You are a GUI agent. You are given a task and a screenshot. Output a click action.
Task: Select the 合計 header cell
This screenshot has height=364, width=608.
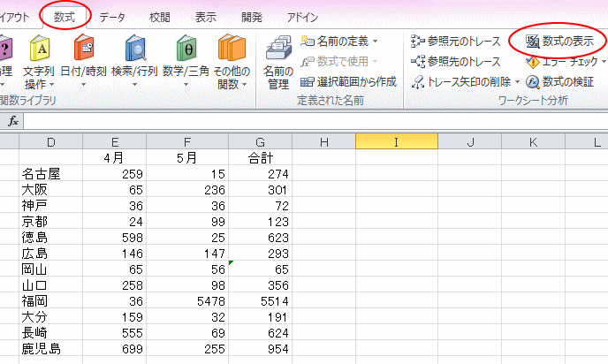pyautogui.click(x=260, y=158)
